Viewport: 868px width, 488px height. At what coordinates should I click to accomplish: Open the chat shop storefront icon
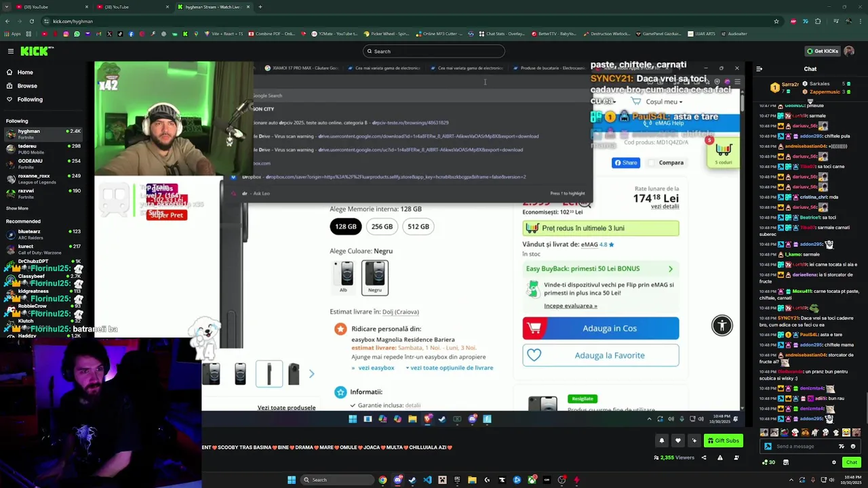click(x=785, y=462)
